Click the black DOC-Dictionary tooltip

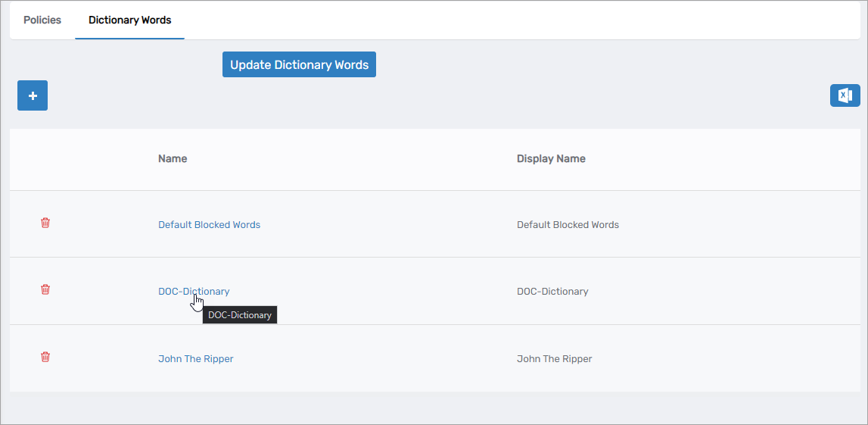240,315
